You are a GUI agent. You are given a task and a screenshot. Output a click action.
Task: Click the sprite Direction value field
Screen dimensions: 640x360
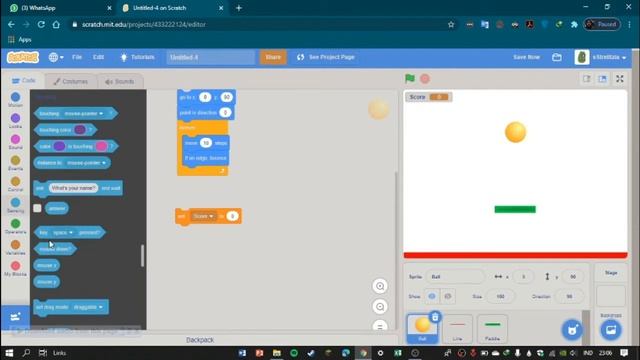[569, 296]
